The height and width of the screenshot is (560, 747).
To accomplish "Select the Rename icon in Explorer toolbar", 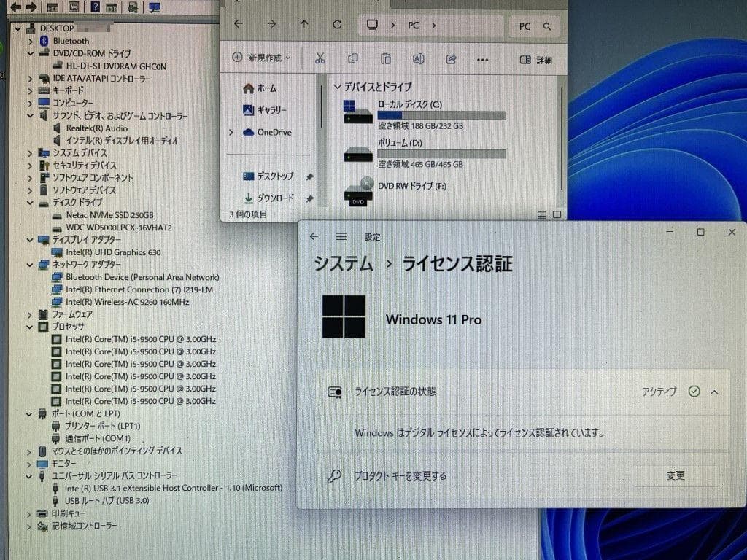I will click(x=418, y=58).
